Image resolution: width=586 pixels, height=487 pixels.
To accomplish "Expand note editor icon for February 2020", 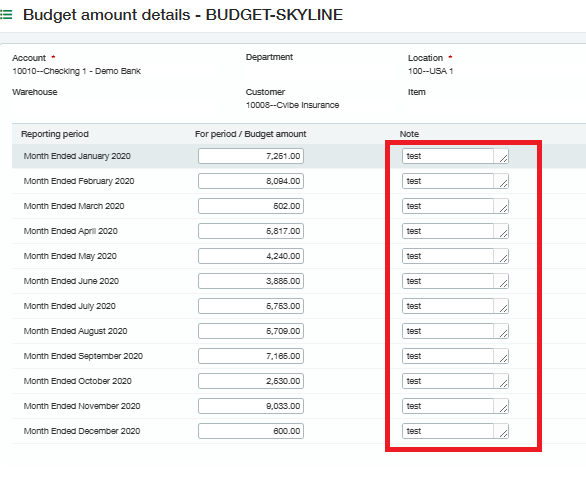I will 501,181.
